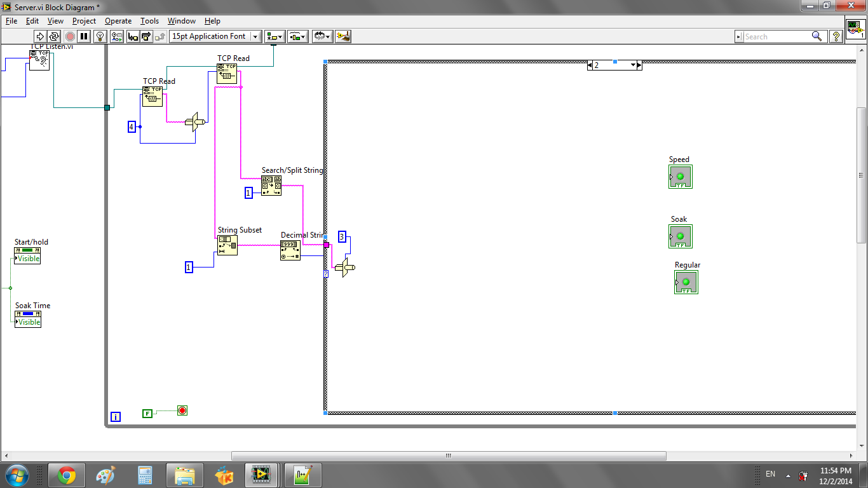Screen dimensions: 868x488
Task: Switch to LabVIEW in the taskbar
Action: (261, 475)
